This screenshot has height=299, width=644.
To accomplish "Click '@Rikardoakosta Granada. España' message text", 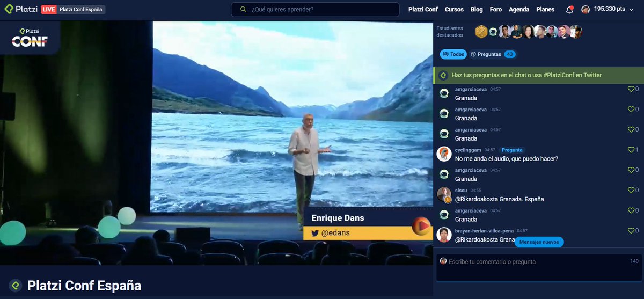I will [x=500, y=199].
